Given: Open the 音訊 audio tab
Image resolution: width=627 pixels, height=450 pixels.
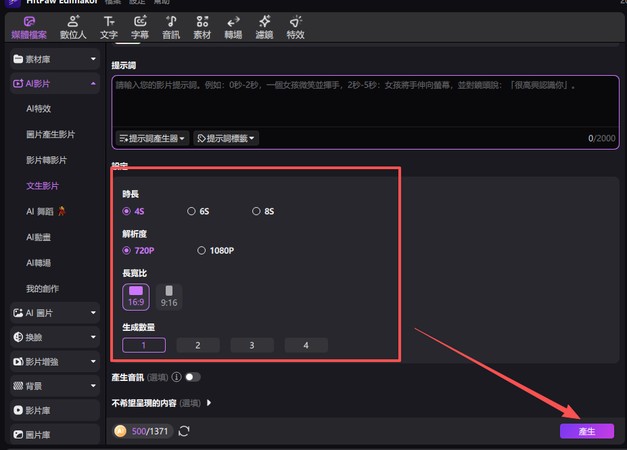Looking at the screenshot, I should 171,28.
